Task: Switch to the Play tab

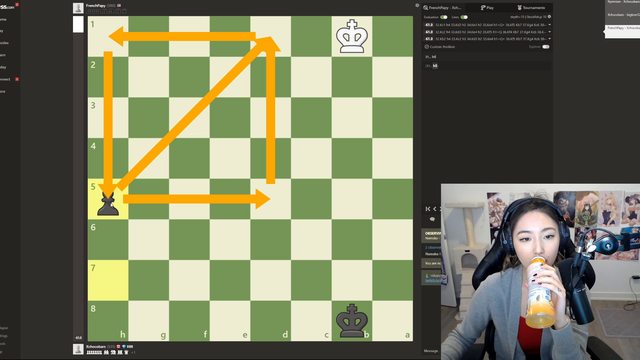Action: tap(487, 7)
